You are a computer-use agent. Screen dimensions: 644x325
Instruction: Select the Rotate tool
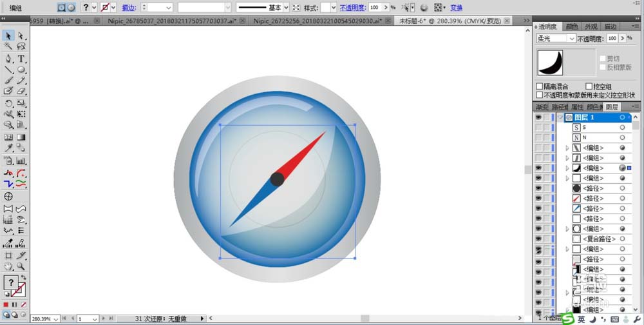pyautogui.click(x=8, y=103)
